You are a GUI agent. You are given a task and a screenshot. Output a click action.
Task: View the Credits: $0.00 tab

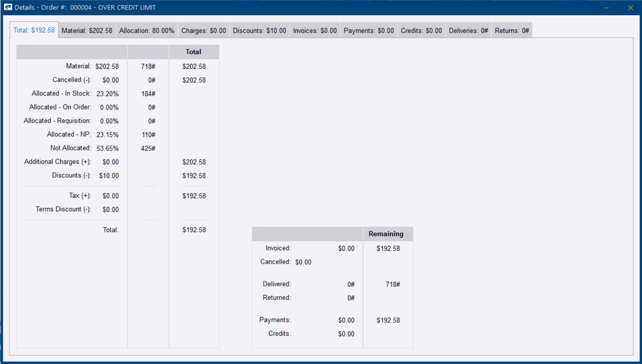pyautogui.click(x=422, y=30)
